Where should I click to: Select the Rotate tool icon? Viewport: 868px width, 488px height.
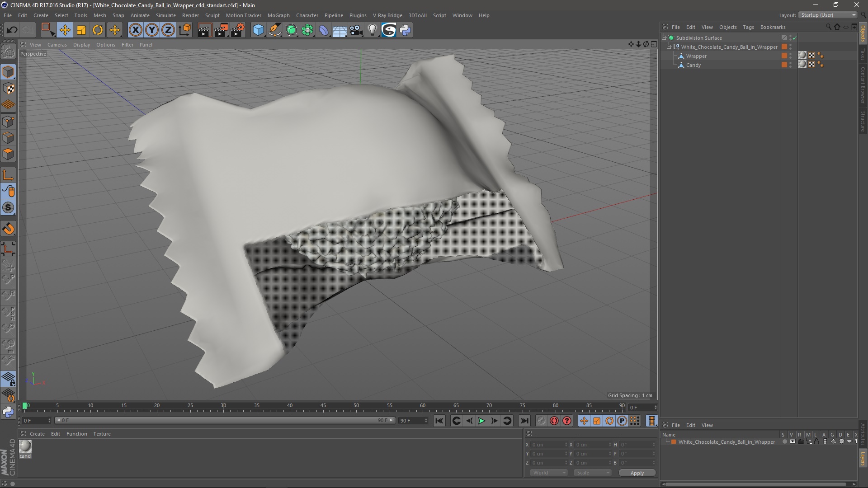(x=98, y=30)
